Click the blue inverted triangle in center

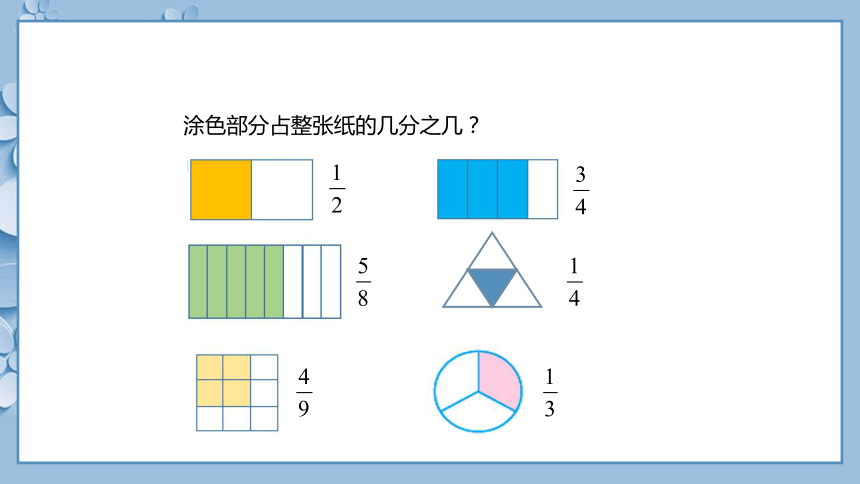pyautogui.click(x=492, y=286)
